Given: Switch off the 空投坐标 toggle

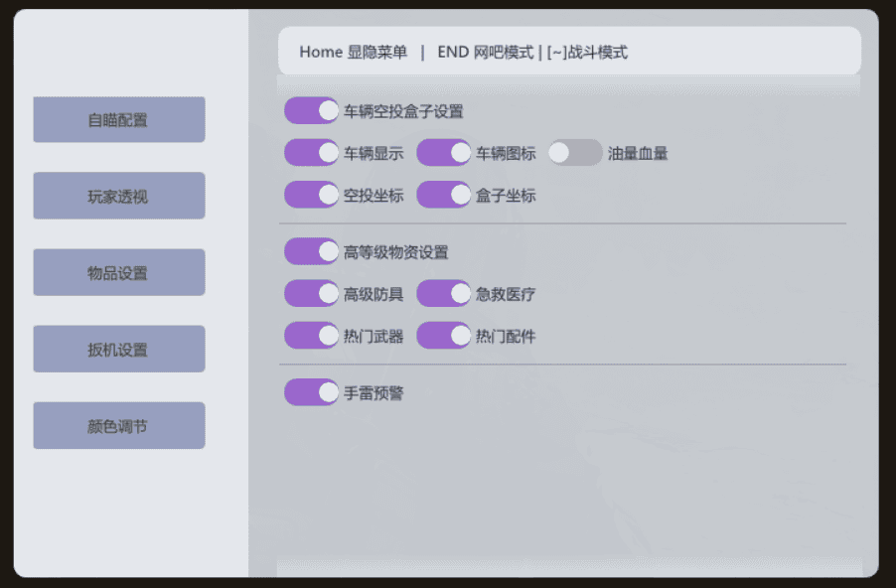Looking at the screenshot, I should [x=312, y=196].
